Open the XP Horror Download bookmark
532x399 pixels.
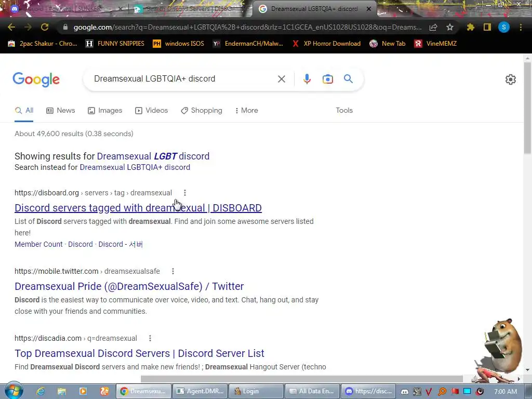pyautogui.click(x=326, y=44)
